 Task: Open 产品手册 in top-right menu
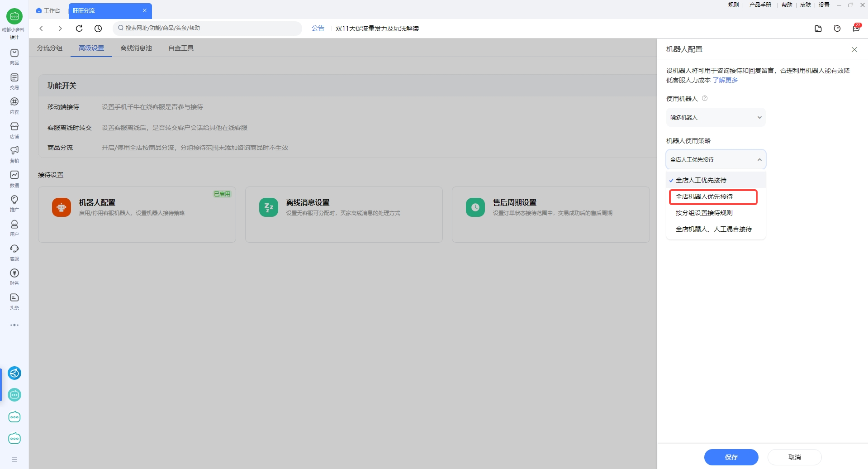click(x=760, y=5)
